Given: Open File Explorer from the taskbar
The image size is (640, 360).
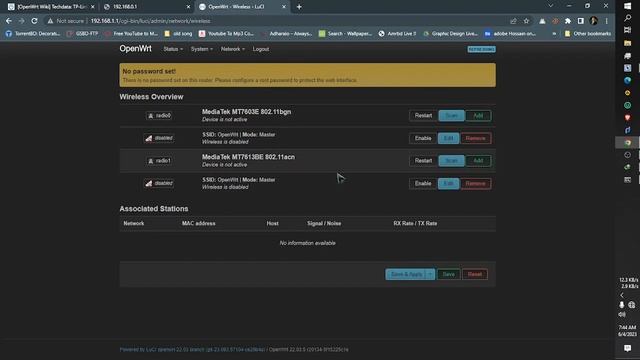Looking at the screenshot, I should 628,43.
